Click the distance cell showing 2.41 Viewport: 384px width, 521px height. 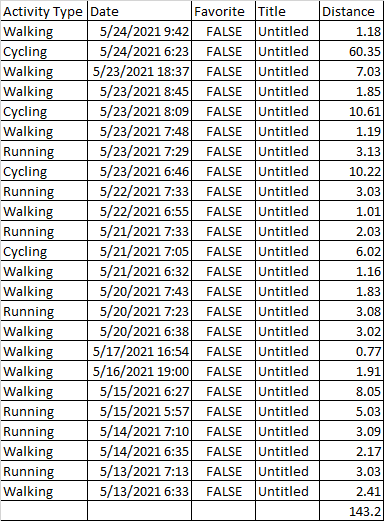pos(351,491)
